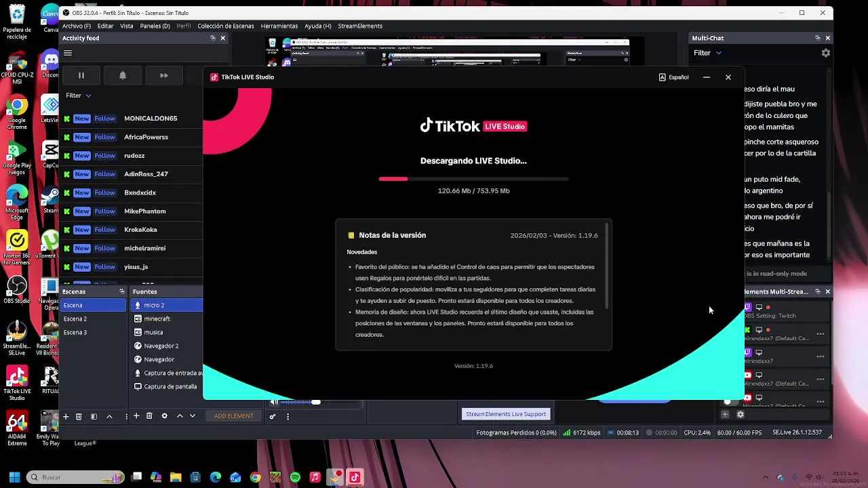Open Multi-Chat settings gear
This screenshot has width=868, height=488.
coord(825,53)
